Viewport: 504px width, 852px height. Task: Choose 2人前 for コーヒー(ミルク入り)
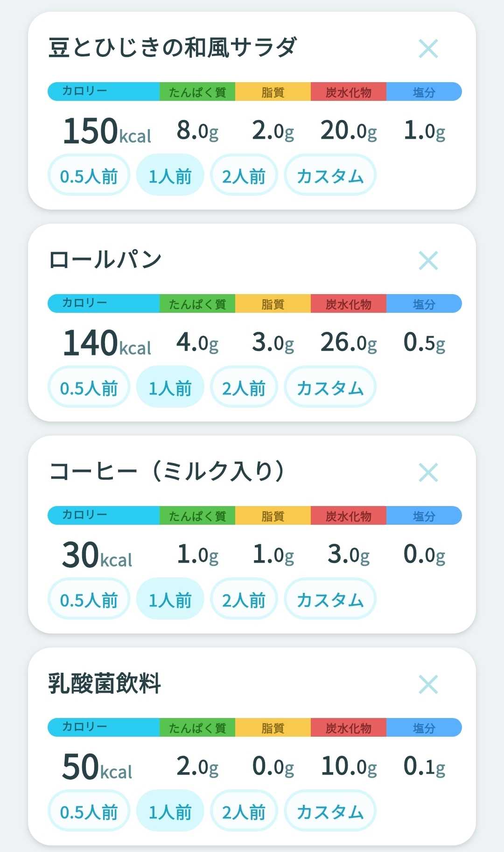point(244,599)
